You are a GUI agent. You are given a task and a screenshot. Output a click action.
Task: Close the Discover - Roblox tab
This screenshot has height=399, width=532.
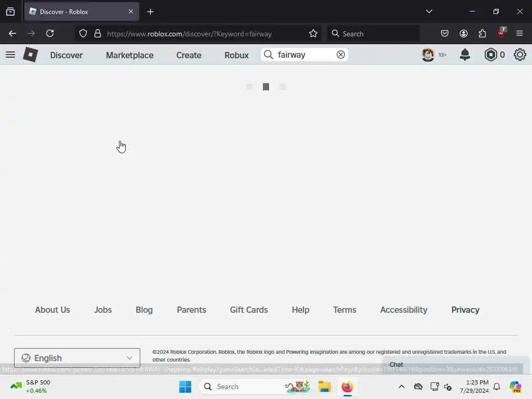pos(131,11)
